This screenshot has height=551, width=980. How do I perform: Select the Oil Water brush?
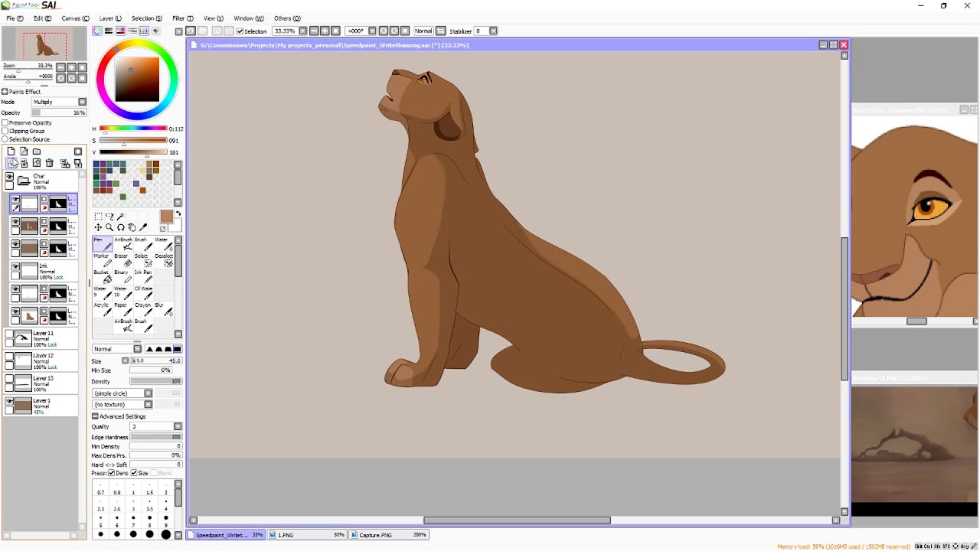(143, 292)
